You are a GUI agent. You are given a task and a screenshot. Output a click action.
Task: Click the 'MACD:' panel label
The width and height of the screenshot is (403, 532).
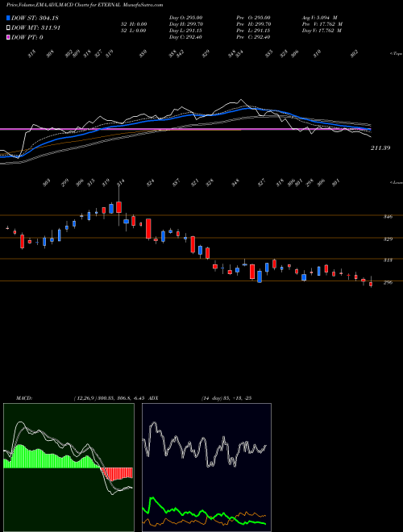coord(24,398)
